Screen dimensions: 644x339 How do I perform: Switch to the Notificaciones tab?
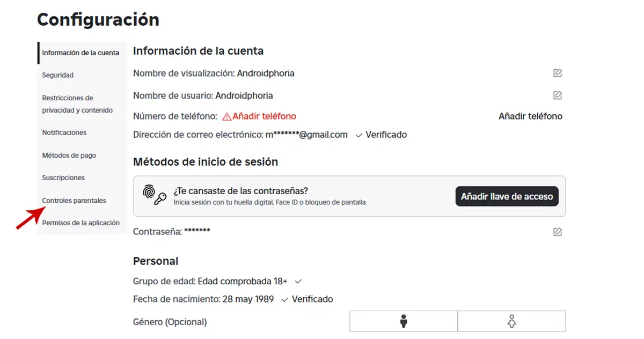coord(64,132)
